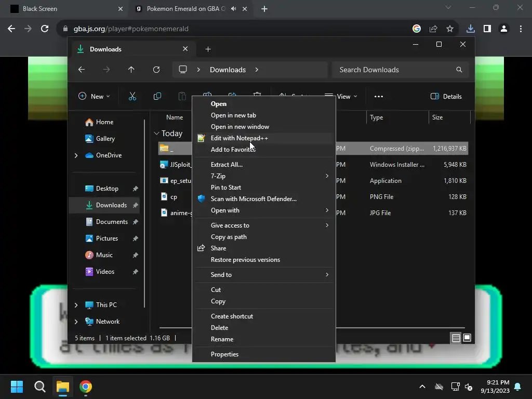Toggle the Details pane button
The width and height of the screenshot is (532, 399).
click(446, 96)
